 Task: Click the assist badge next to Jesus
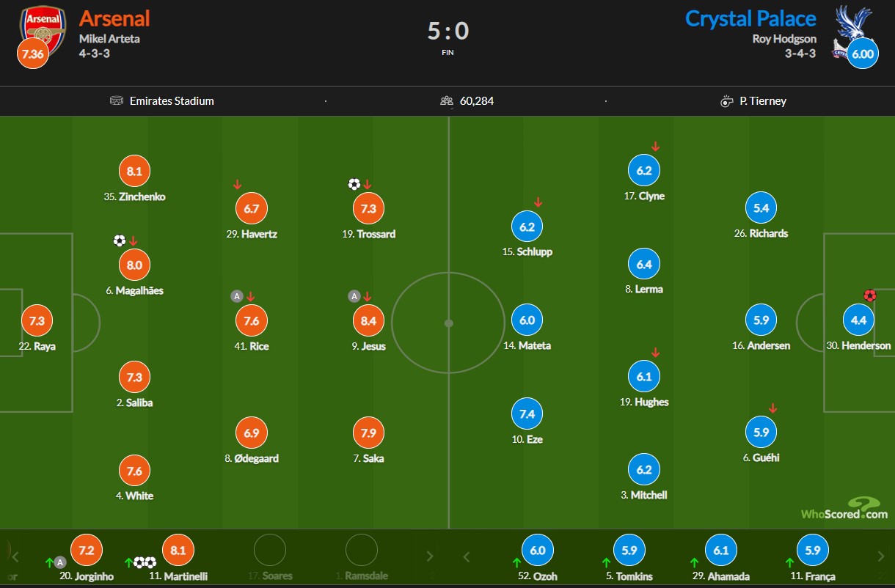pos(354,296)
